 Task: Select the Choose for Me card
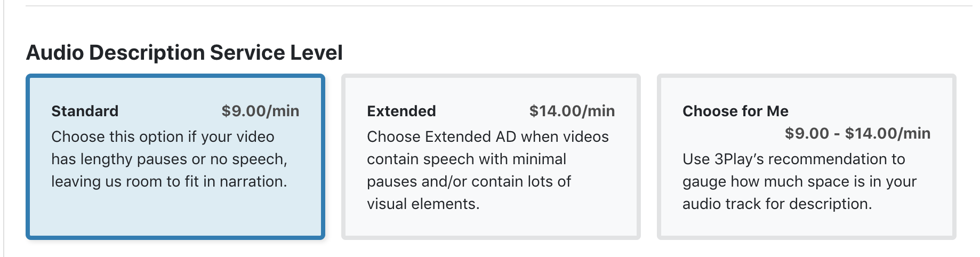(807, 157)
